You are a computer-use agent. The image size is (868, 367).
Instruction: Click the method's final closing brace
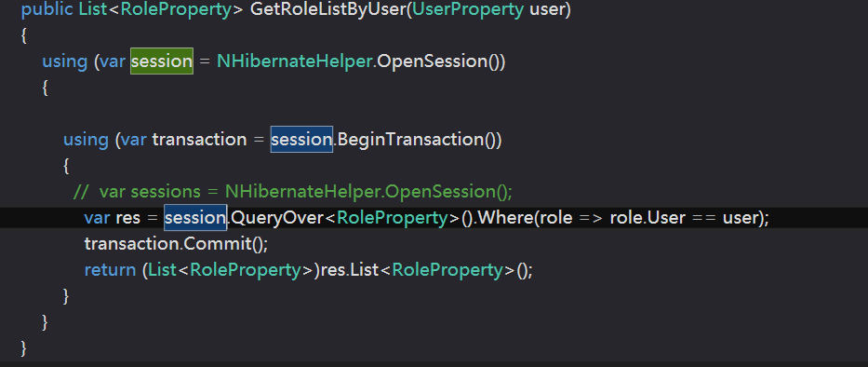(x=23, y=348)
